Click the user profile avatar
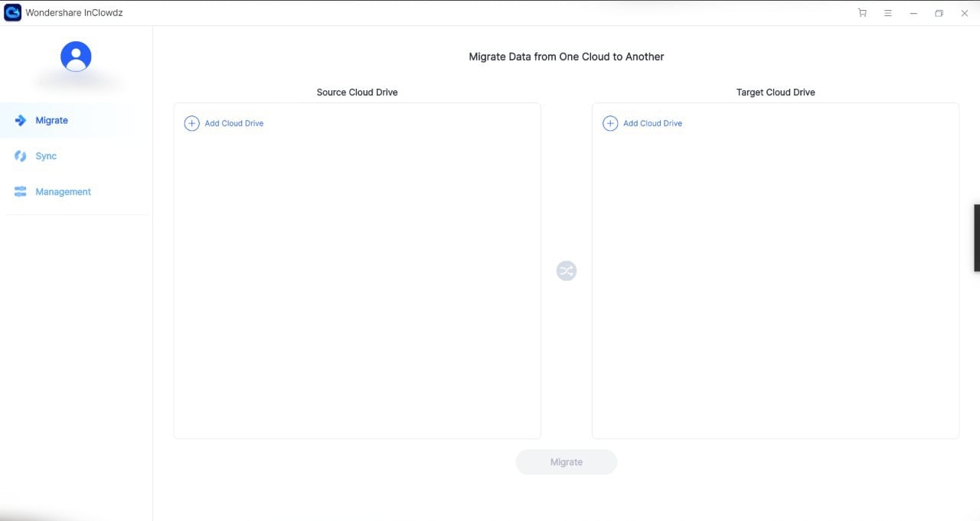This screenshot has height=521, width=980. click(x=76, y=57)
